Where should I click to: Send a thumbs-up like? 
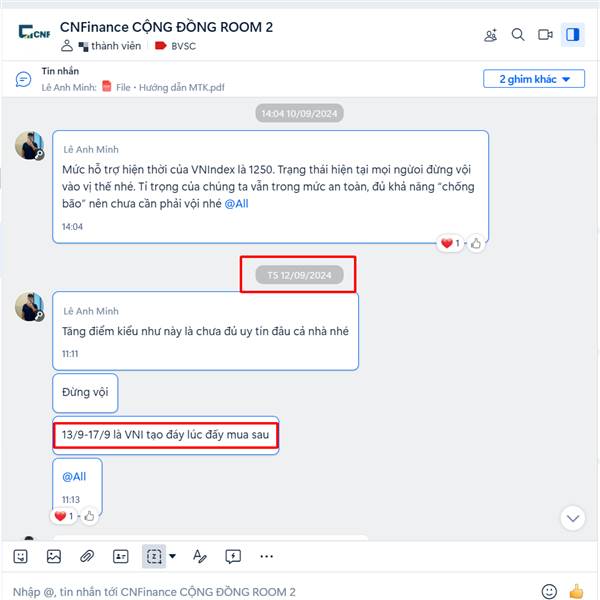tap(576, 591)
